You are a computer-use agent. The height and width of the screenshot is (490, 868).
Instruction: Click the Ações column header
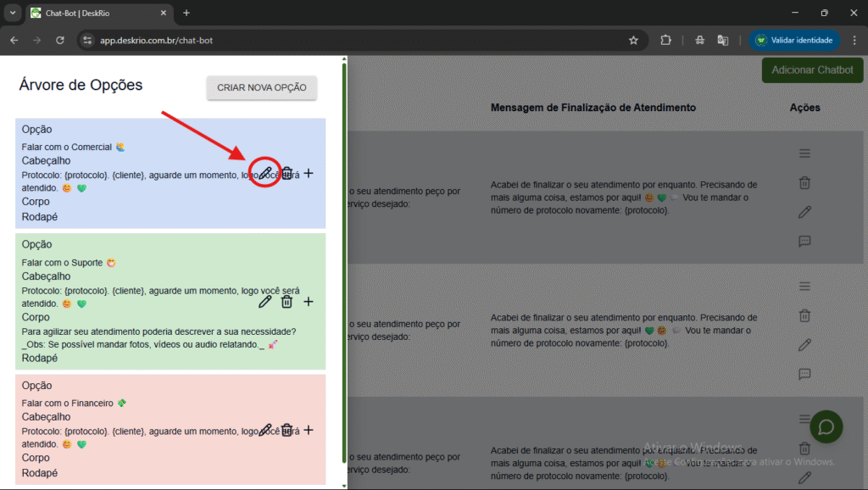[805, 108]
